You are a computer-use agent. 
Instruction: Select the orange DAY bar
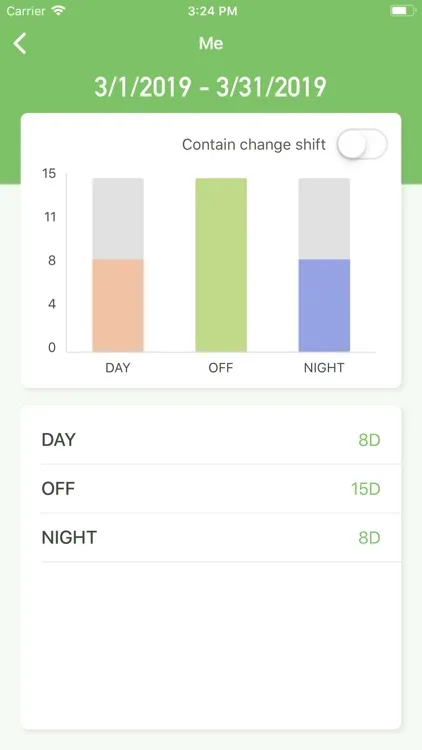(x=118, y=305)
